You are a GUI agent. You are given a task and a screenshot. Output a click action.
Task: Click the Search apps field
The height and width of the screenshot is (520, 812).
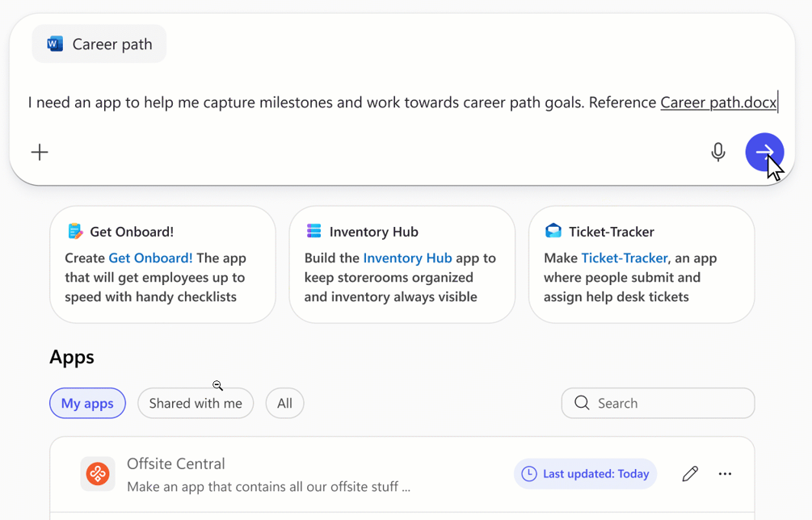point(667,404)
